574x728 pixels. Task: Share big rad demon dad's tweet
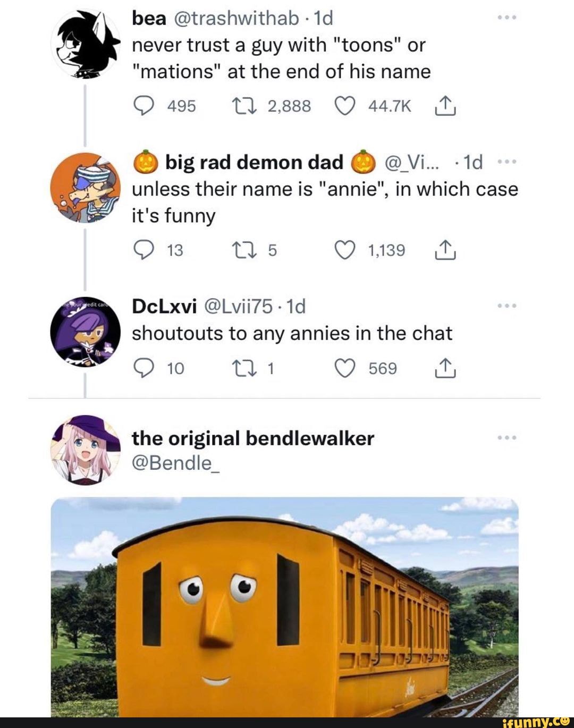444,250
